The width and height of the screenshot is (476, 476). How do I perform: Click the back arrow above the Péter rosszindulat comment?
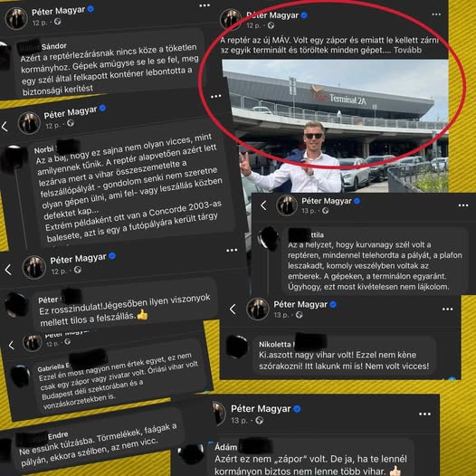tap(8, 270)
